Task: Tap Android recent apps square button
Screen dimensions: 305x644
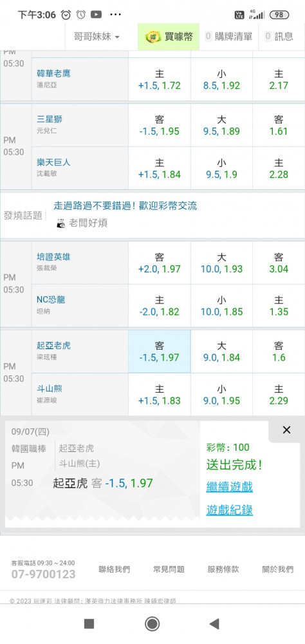Action: click(89, 624)
